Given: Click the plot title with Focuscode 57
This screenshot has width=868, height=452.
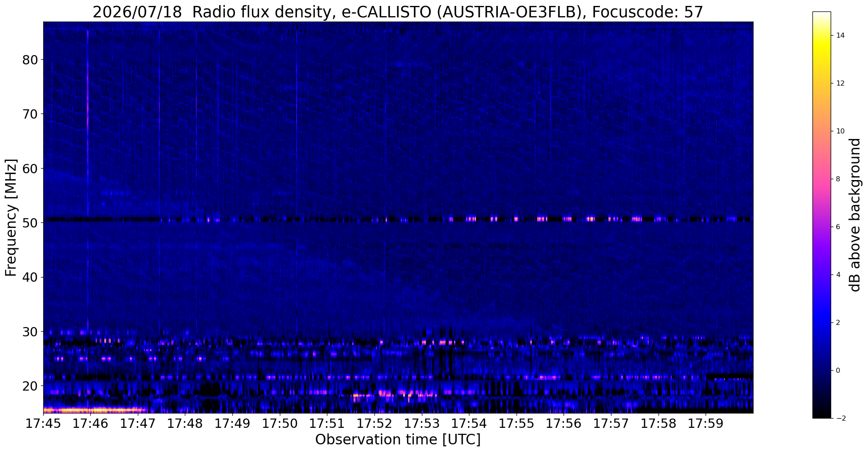Looking at the screenshot, I should [x=398, y=12].
